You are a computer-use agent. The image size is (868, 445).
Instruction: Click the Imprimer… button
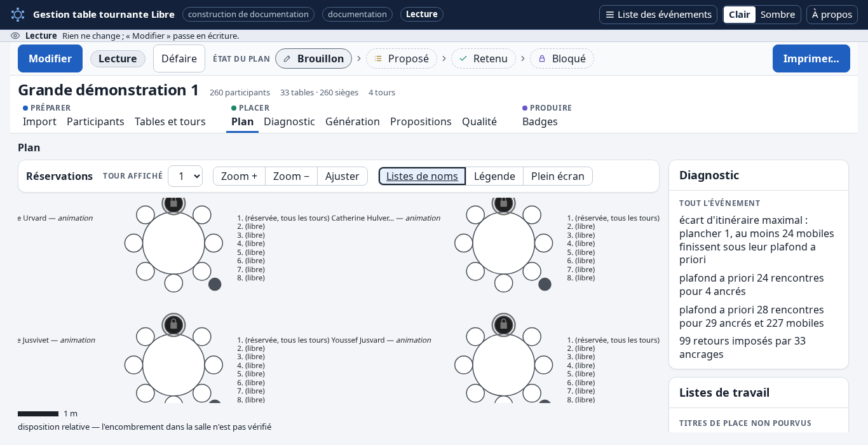(x=811, y=58)
